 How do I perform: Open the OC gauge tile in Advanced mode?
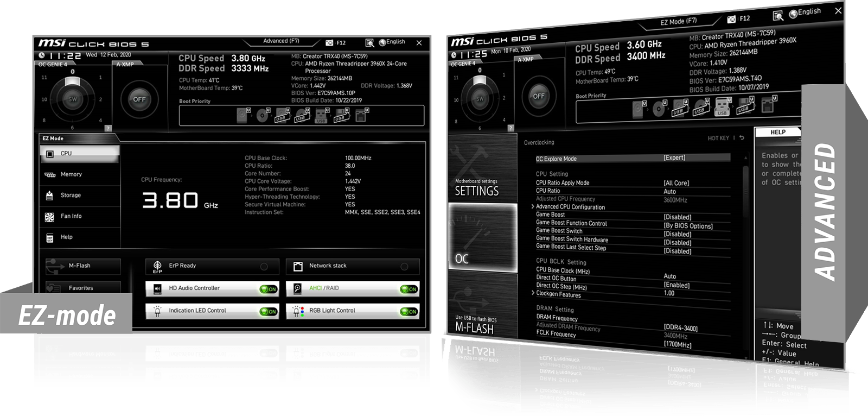482,236
